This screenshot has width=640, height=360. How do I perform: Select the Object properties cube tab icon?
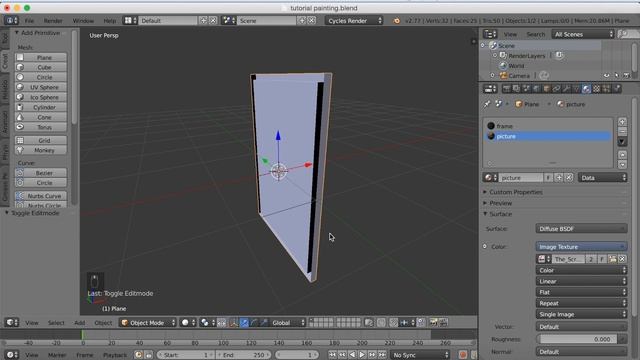[x=547, y=89]
